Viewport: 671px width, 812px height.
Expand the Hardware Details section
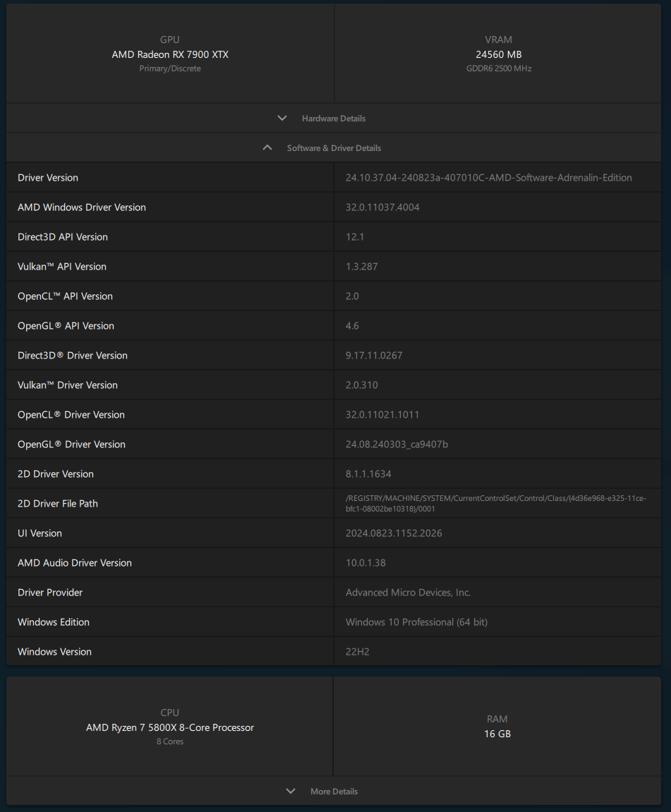[334, 118]
